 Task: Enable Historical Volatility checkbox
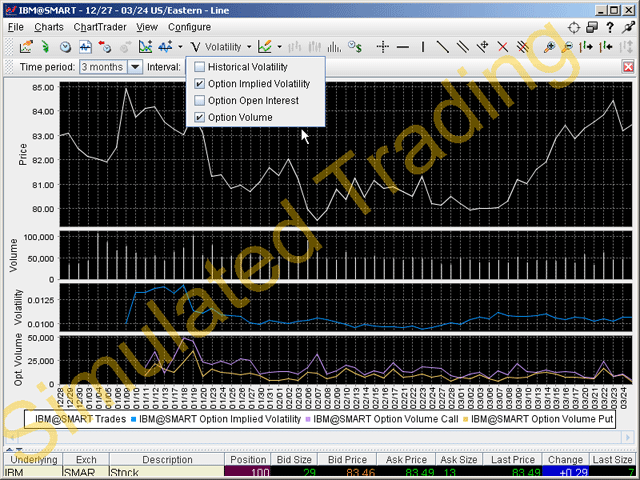(200, 67)
